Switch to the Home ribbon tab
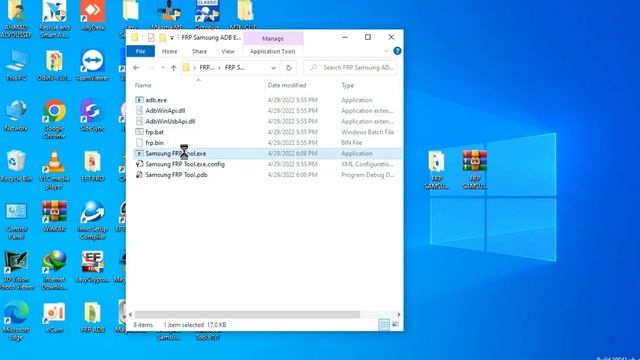The width and height of the screenshot is (640, 360). (x=169, y=51)
